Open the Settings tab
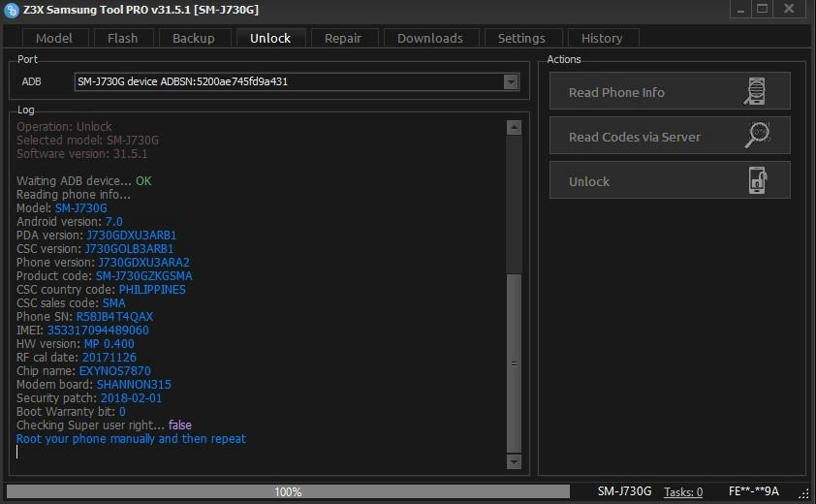The image size is (816, 504). (x=521, y=38)
